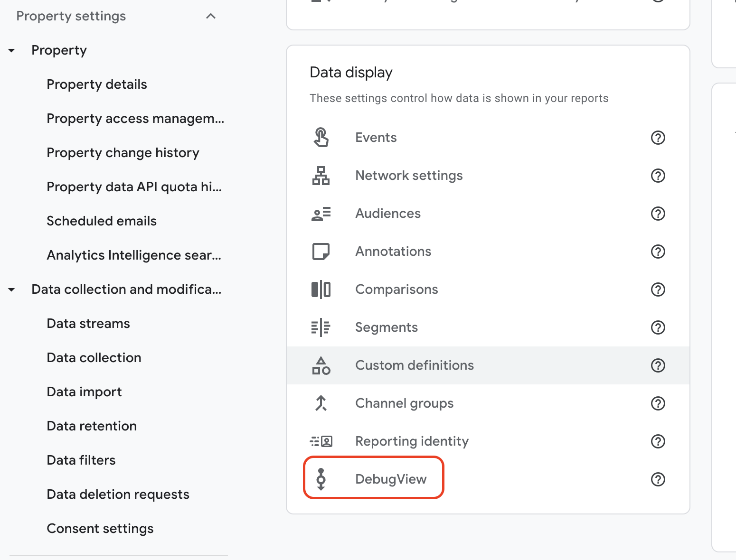736x560 pixels.
Task: Collapse the Property tree group
Action: 12,50
